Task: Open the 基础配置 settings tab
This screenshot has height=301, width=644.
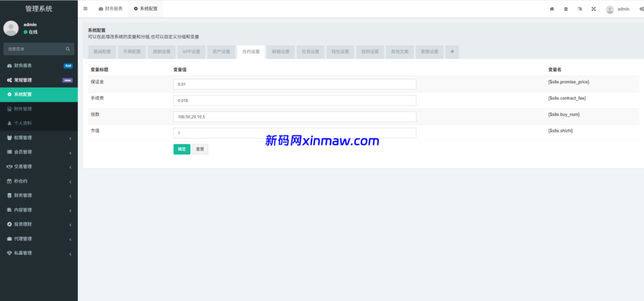Action: 103,52
